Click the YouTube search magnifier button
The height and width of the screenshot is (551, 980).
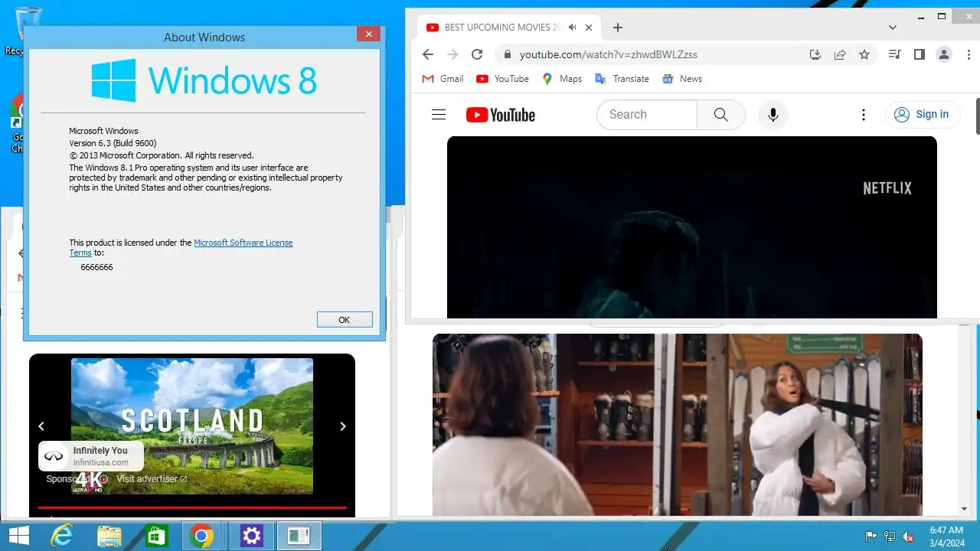click(x=720, y=115)
